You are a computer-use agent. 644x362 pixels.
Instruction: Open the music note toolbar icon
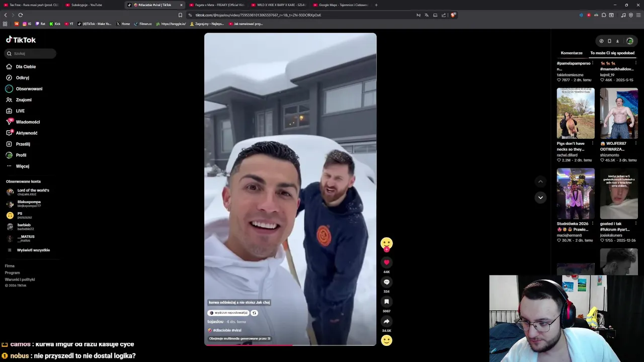[623, 15]
